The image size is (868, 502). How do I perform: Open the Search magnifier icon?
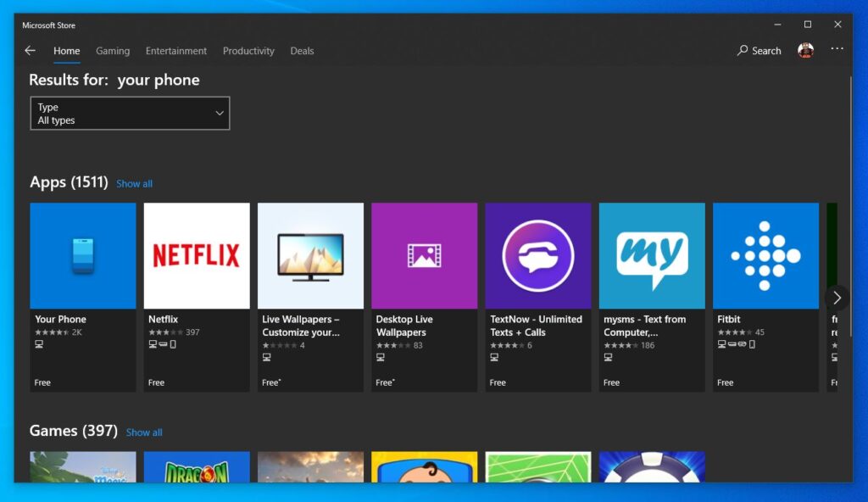coord(743,50)
